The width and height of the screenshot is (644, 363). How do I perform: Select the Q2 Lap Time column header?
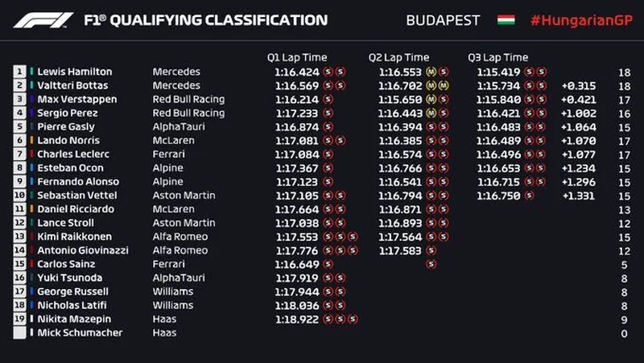click(x=398, y=57)
